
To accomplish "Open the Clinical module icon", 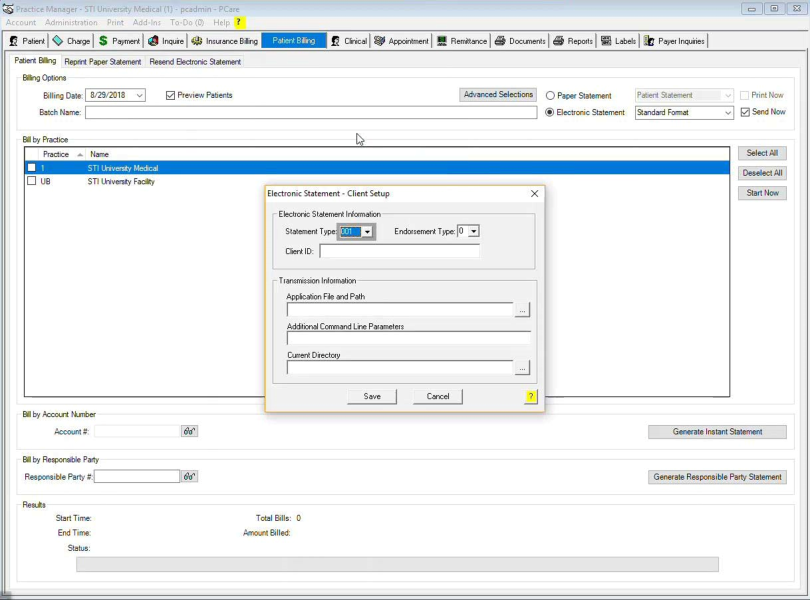I will (349, 41).
